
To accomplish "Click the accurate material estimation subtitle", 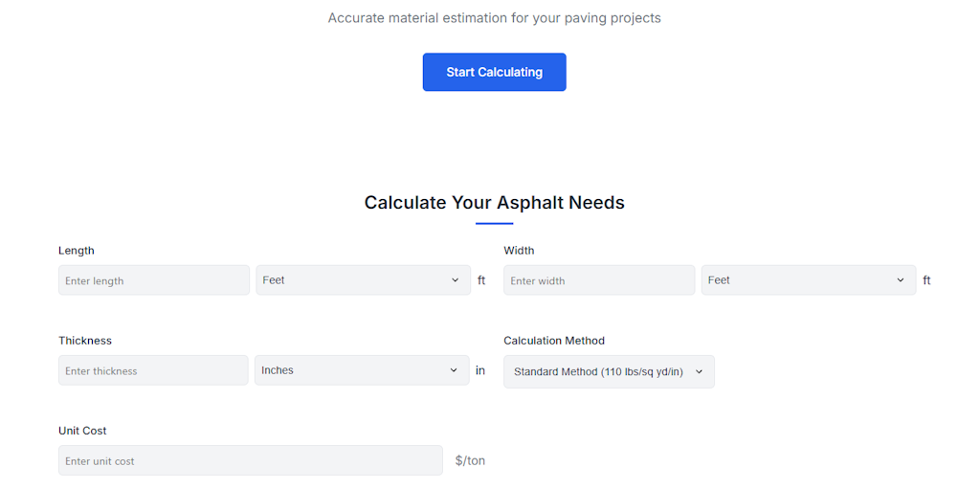I will pyautogui.click(x=494, y=18).
